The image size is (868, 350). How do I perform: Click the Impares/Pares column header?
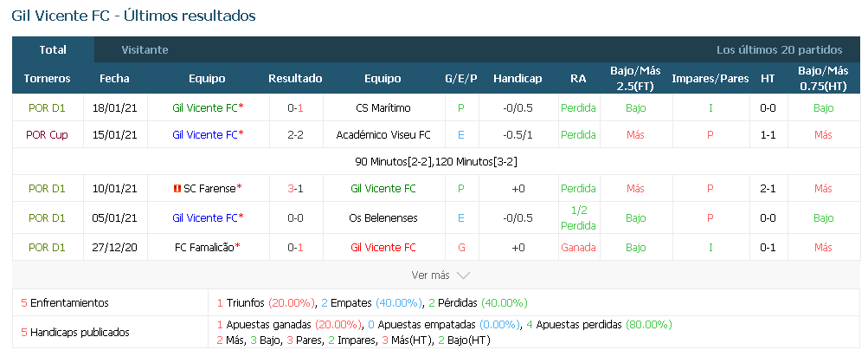click(x=710, y=79)
